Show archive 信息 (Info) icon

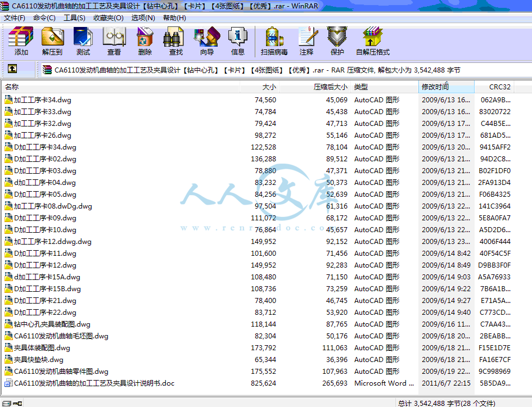pos(238,41)
